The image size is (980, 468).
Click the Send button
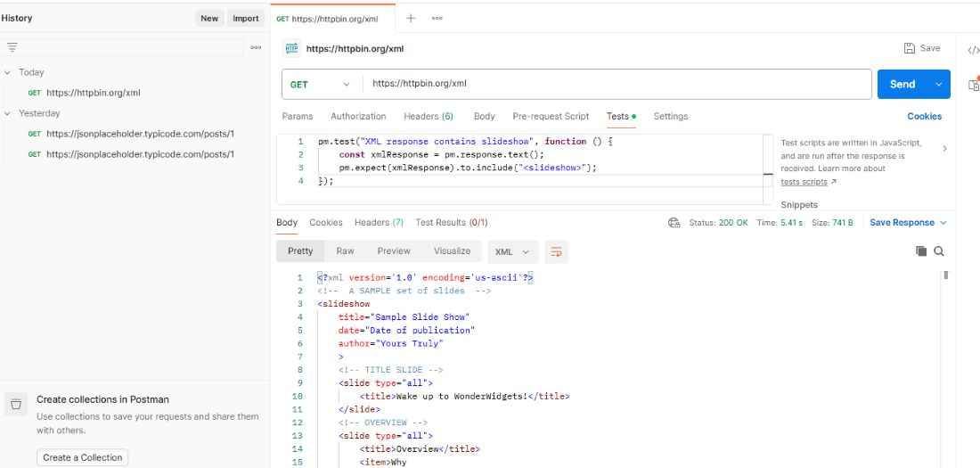pyautogui.click(x=902, y=85)
